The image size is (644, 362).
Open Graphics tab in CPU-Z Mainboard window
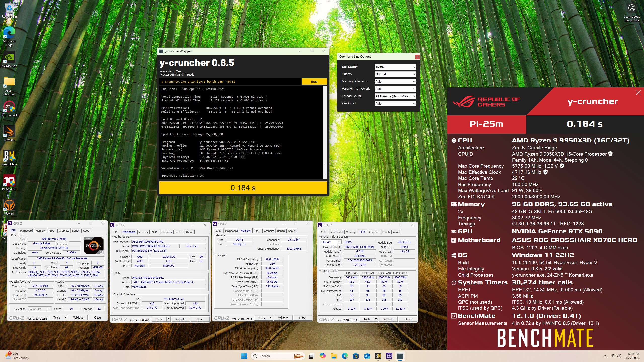[167, 232]
